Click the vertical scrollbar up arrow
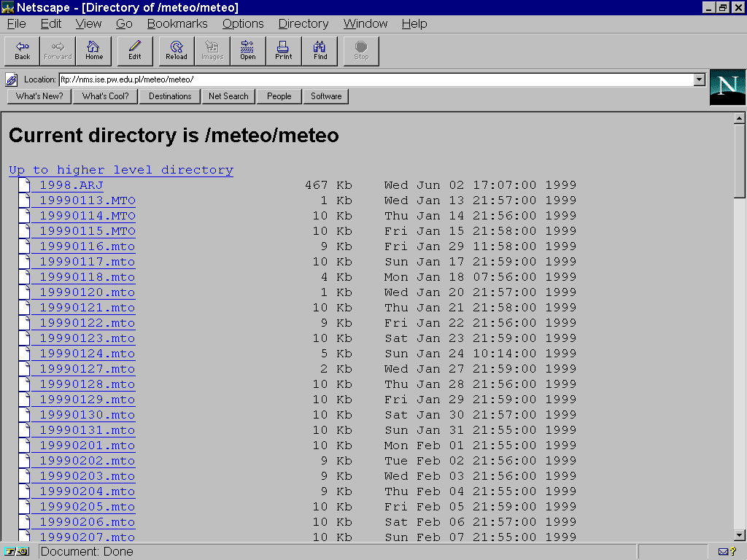Screen dimensions: 747x560 (740, 118)
